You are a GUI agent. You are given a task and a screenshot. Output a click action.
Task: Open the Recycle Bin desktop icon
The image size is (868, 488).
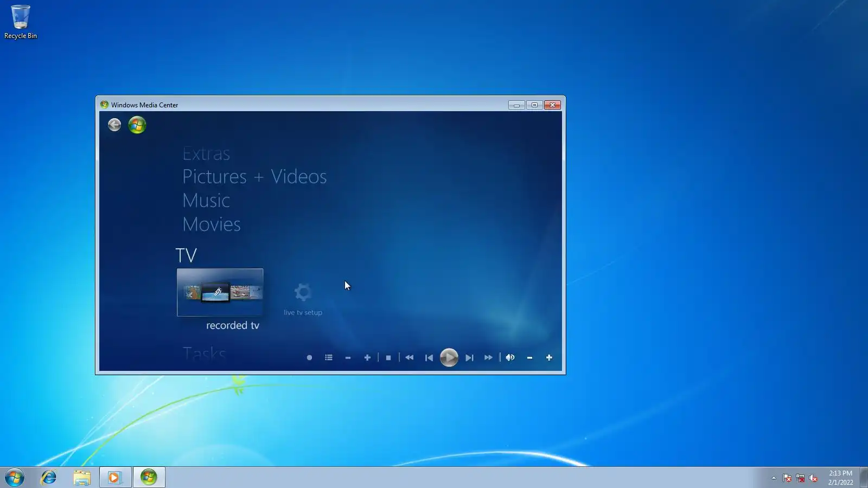21,22
